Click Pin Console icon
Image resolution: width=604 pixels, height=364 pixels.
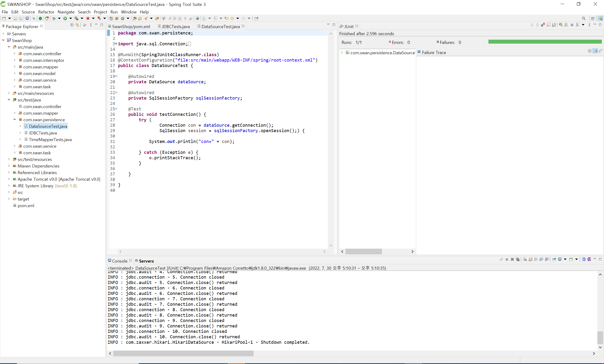554,259
